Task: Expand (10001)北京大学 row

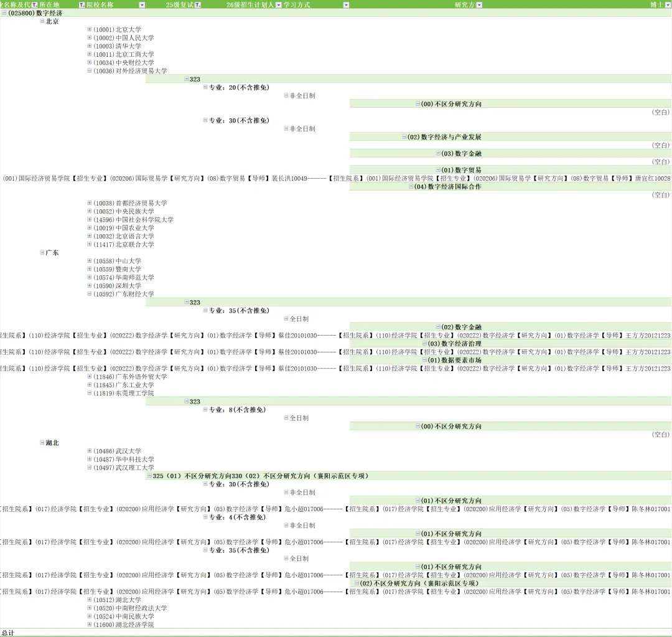Action: coord(89,29)
